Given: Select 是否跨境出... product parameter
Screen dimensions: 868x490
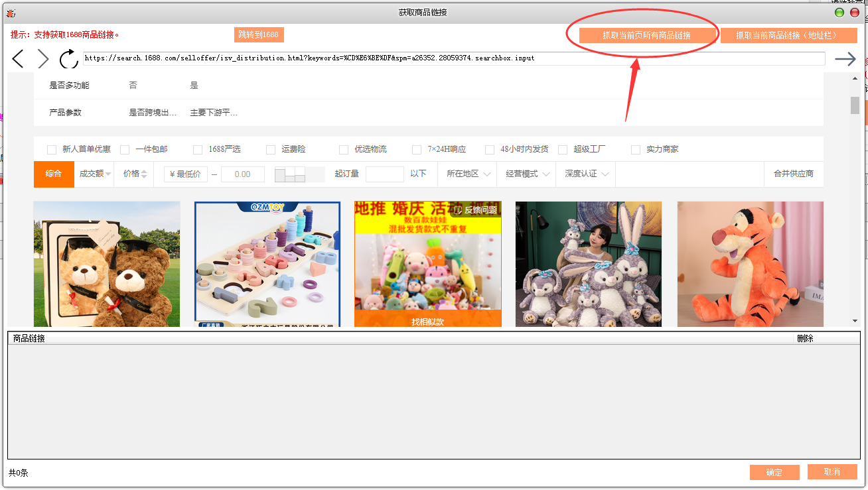Looking at the screenshot, I should [153, 113].
